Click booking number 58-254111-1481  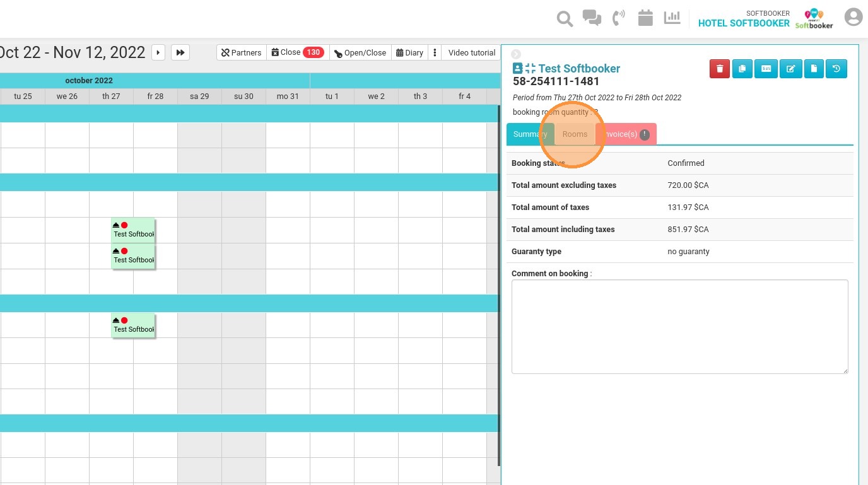(x=556, y=81)
